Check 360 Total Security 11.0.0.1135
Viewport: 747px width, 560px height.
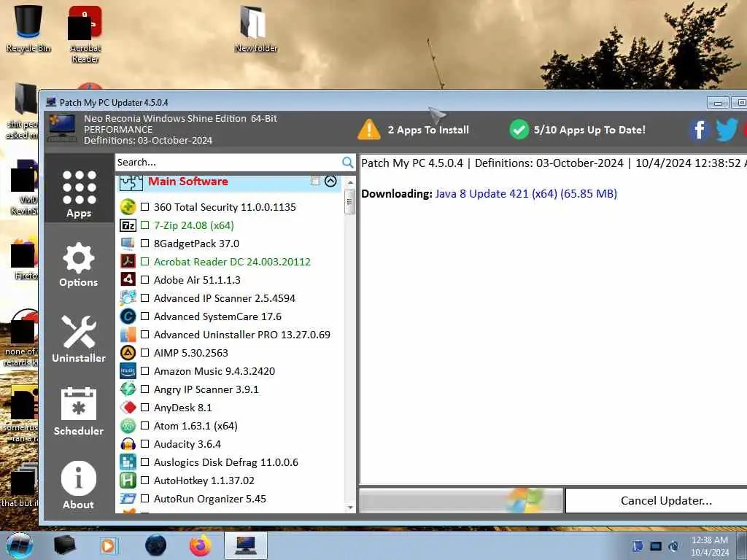pyautogui.click(x=145, y=207)
